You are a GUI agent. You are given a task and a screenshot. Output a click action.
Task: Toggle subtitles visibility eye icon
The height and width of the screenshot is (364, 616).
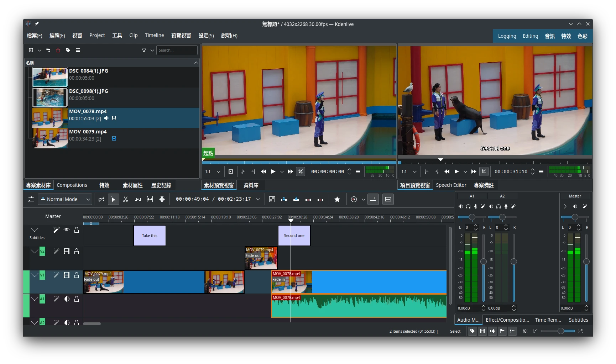tap(67, 230)
